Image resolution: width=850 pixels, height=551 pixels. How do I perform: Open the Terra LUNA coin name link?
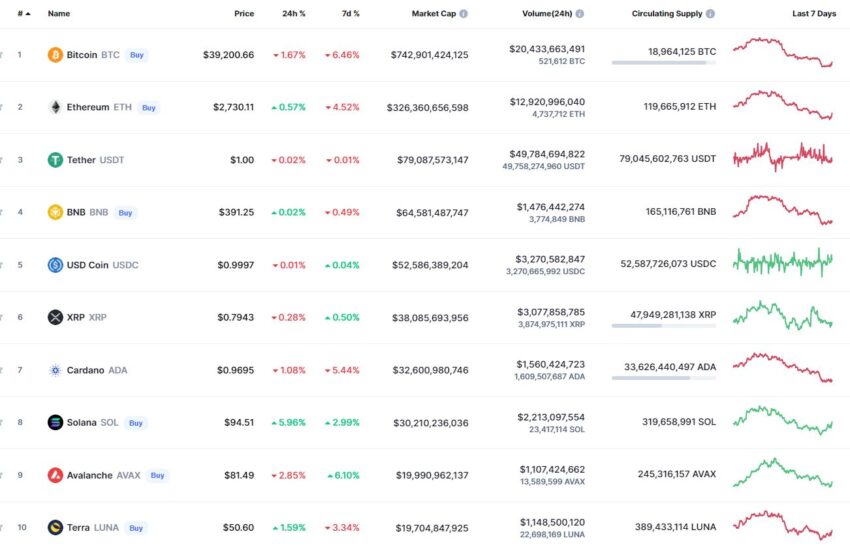(93, 527)
